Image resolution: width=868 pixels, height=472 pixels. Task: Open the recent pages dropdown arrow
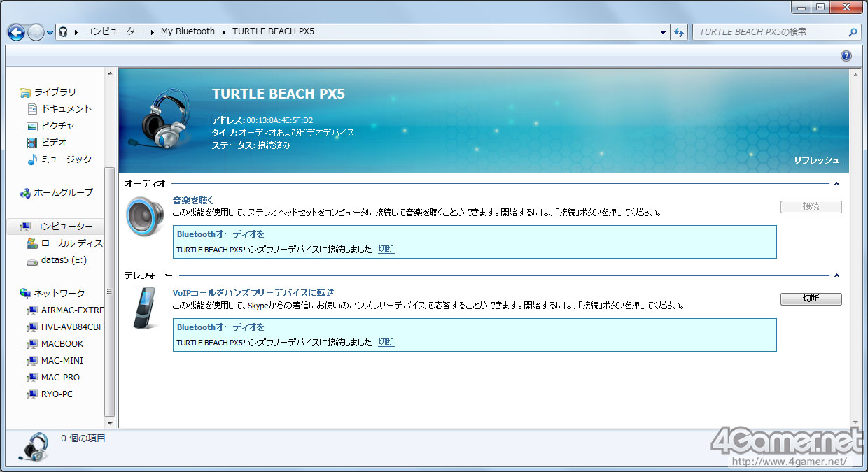50,33
